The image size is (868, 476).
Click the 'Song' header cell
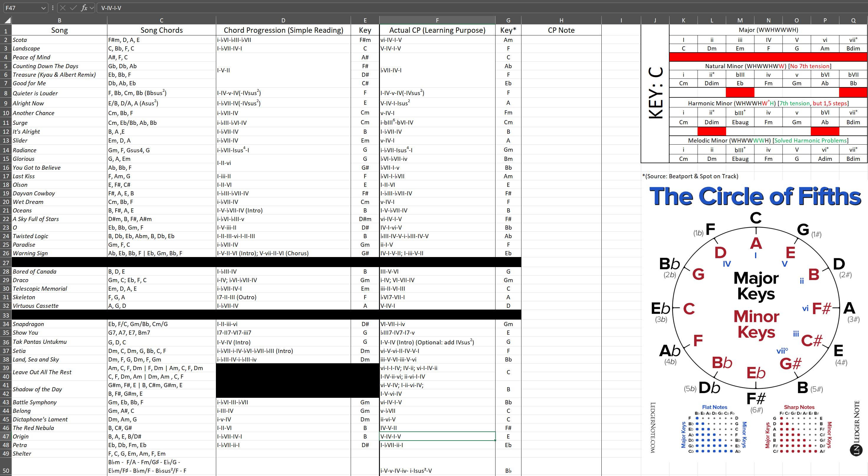pos(60,30)
